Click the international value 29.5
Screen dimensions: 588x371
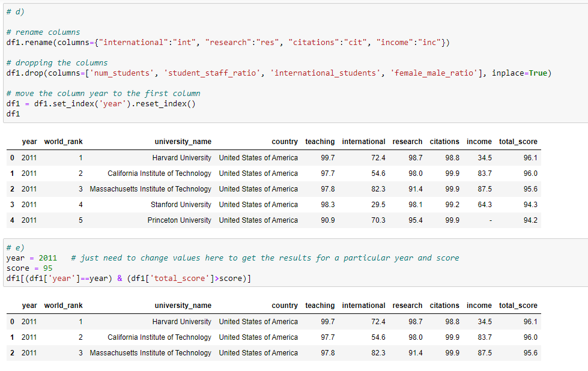[x=378, y=205]
